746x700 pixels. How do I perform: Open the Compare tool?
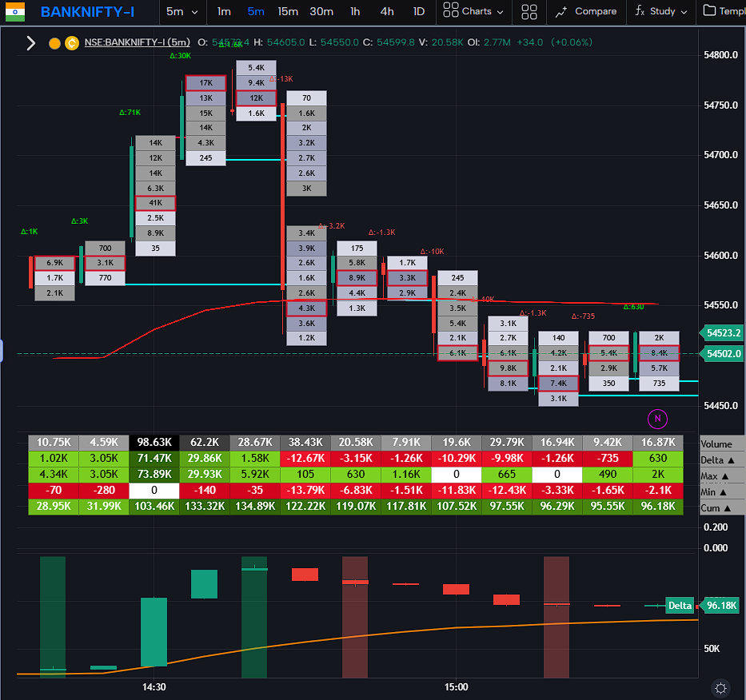[586, 12]
